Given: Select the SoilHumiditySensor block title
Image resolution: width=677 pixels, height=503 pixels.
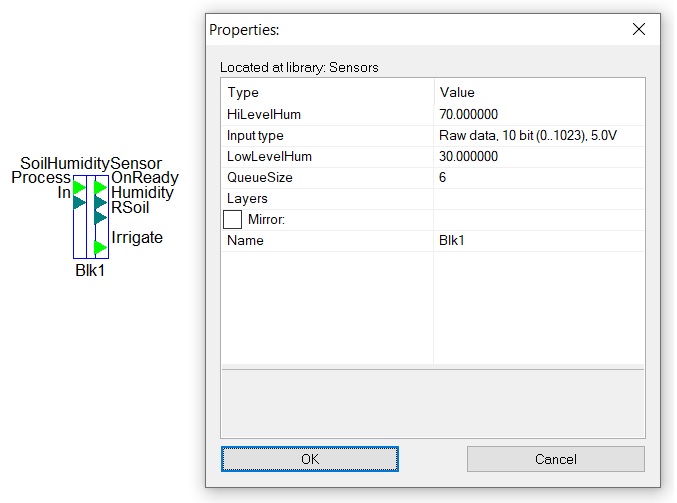Looking at the screenshot, I should coord(91,163).
